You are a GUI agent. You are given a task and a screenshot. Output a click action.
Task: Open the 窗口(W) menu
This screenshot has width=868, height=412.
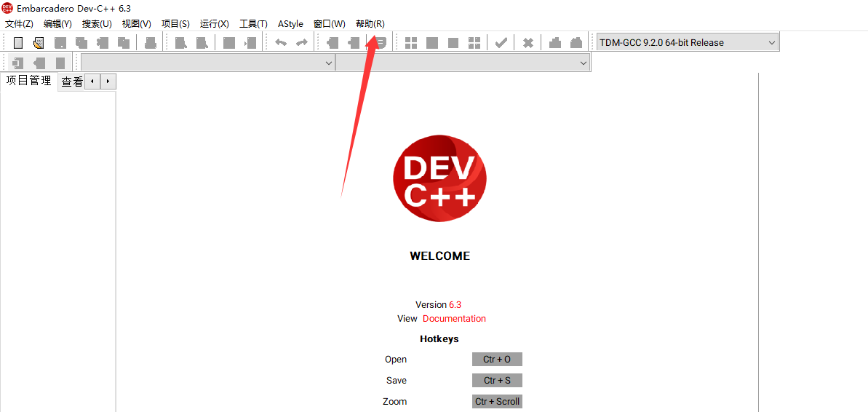[330, 24]
